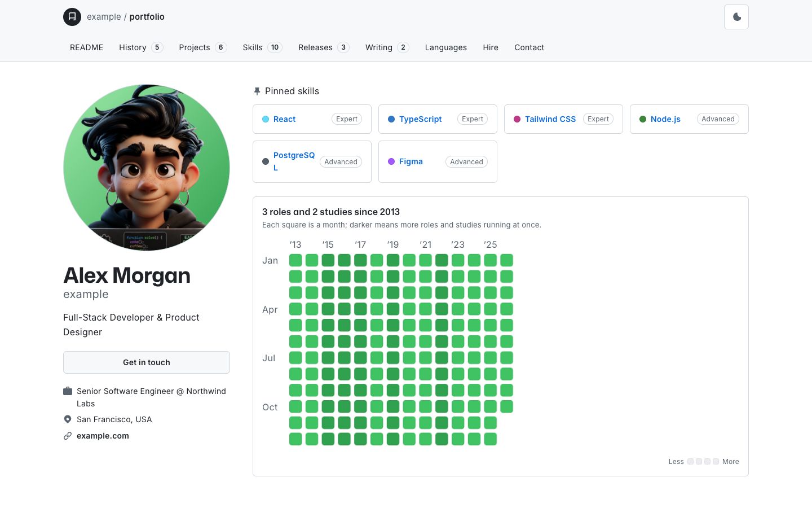The height and width of the screenshot is (508, 812).
Task: Toggle dark mode with the moon icon
Action: point(736,17)
